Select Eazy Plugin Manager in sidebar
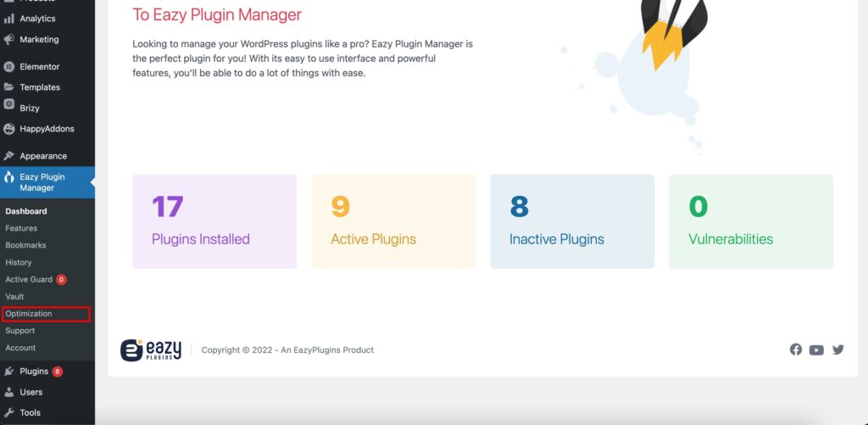 click(47, 182)
